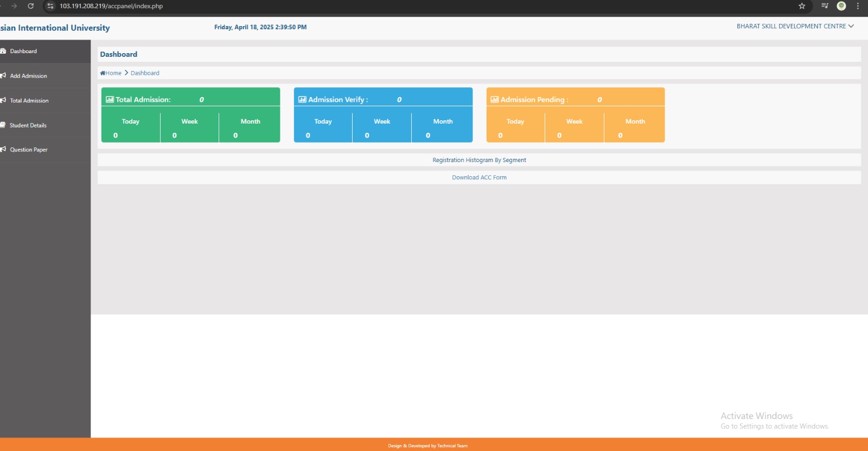The image size is (868, 451).
Task: Click the browser address bar URL
Action: (x=111, y=6)
